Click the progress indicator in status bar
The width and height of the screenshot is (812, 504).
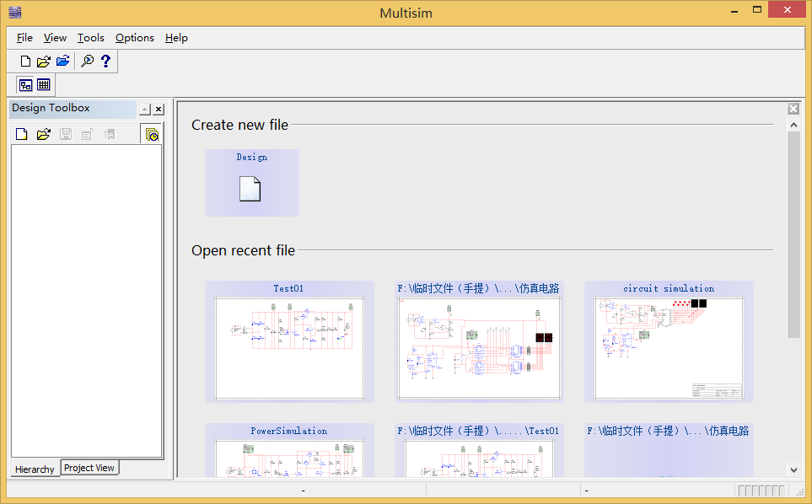pos(761,490)
